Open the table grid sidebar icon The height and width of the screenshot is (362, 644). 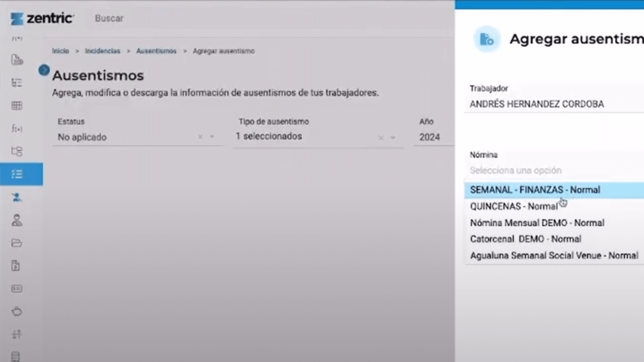(17, 106)
